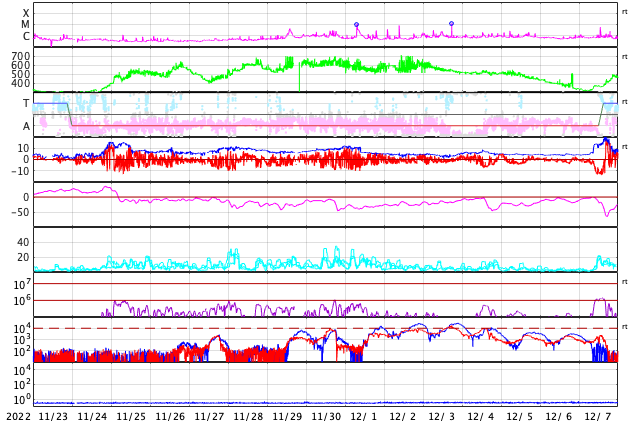This screenshot has height=424, width=634.
Task: Select the 12/ 7 date label
Action: [598, 417]
